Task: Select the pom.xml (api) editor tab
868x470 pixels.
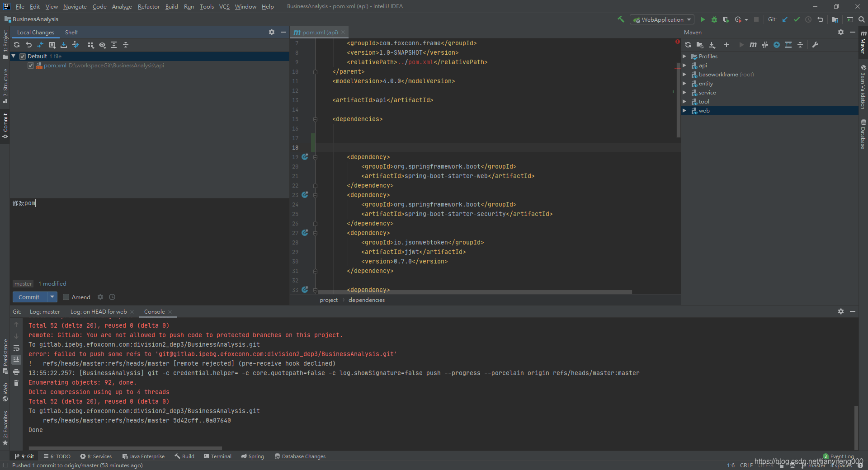Action: [x=320, y=32]
